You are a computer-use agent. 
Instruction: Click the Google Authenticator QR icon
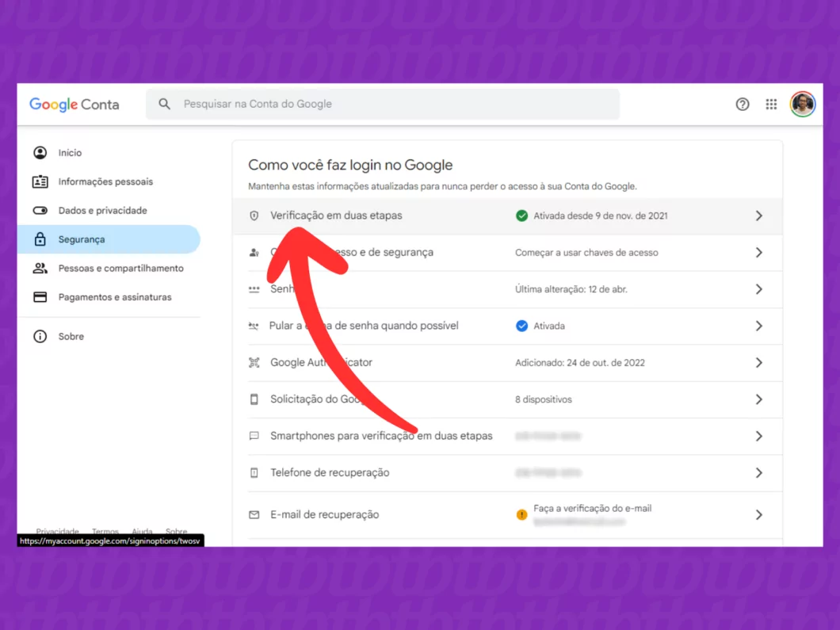pos(254,363)
